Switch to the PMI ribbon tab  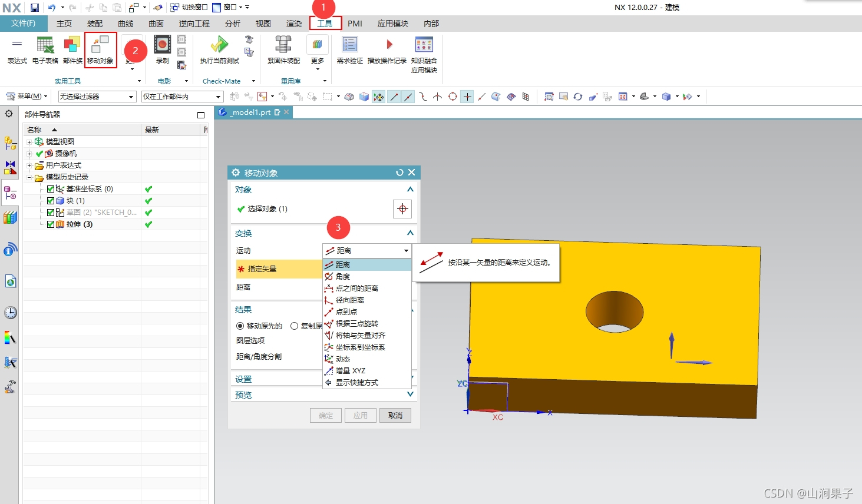pos(355,24)
